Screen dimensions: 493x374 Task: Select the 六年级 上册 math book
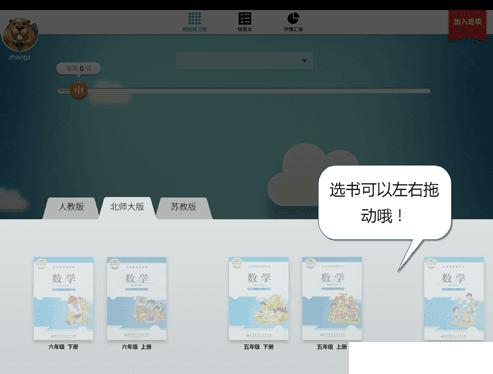click(x=137, y=299)
